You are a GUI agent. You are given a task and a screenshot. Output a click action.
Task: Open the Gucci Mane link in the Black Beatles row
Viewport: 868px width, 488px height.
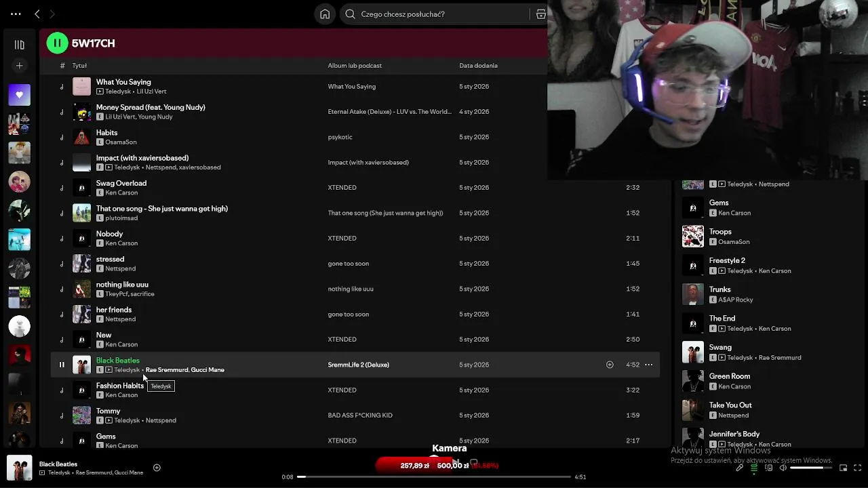tap(208, 370)
